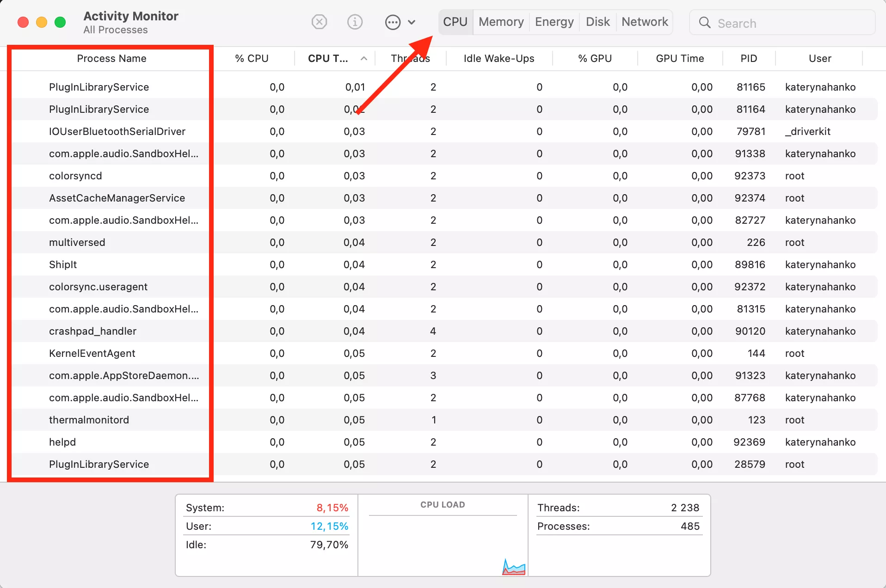The image size is (886, 588).
Task: Click the stop process X icon
Action: (319, 22)
